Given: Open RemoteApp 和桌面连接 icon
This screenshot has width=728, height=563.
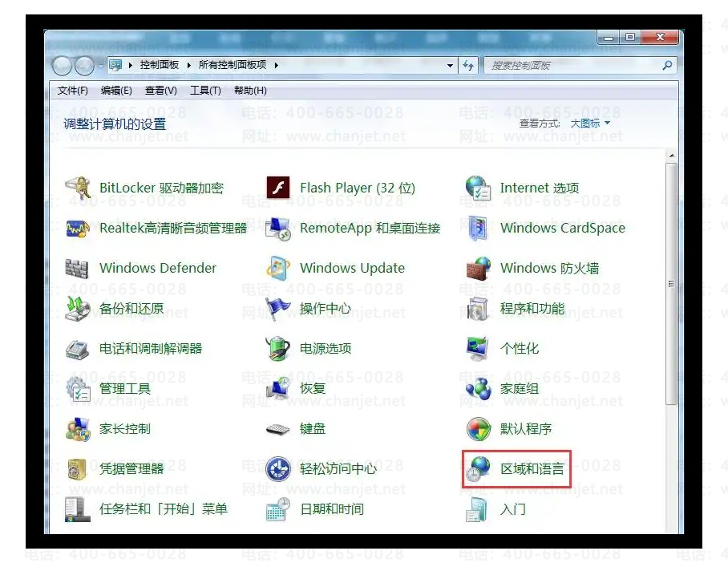Looking at the screenshot, I should 278,228.
